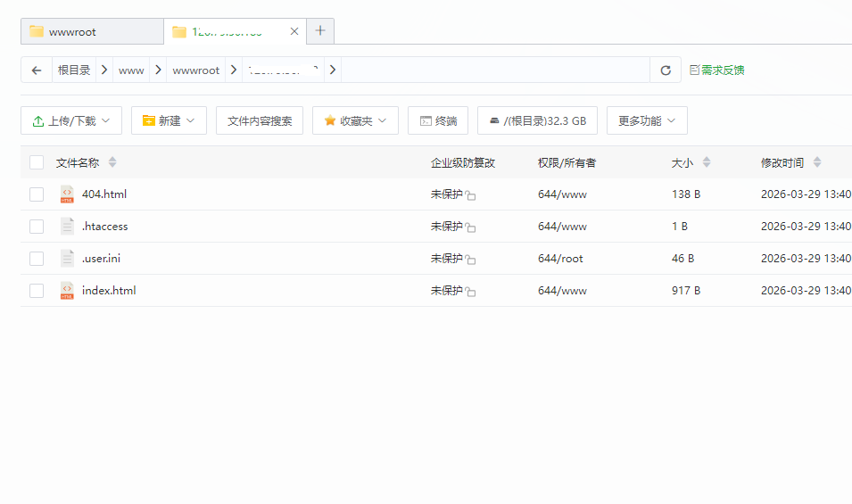This screenshot has width=852, height=504.
Task: Open the 终端 terminal
Action: (x=438, y=120)
